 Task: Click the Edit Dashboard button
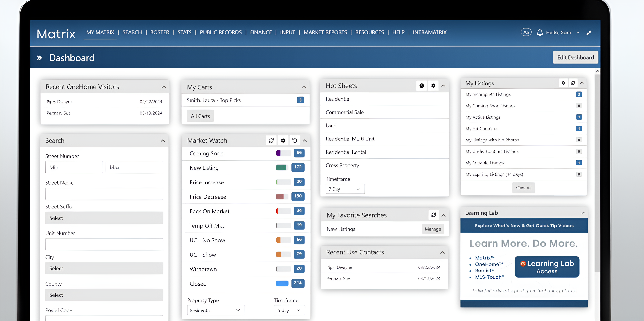[575, 57]
